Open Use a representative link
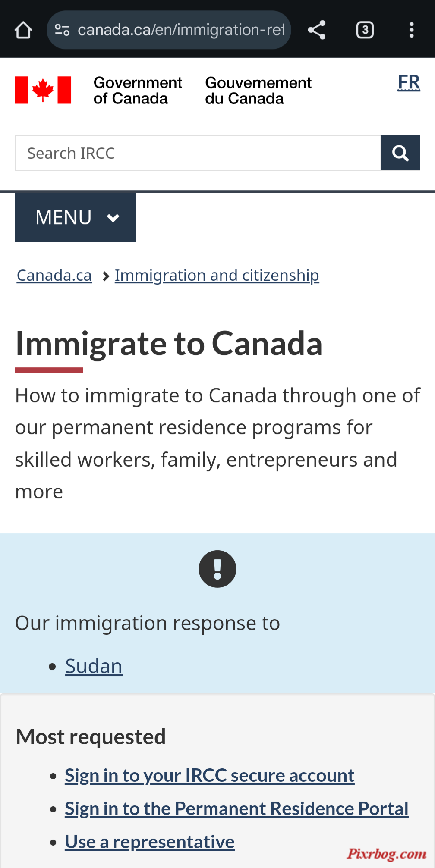Image resolution: width=435 pixels, height=868 pixels. [150, 842]
